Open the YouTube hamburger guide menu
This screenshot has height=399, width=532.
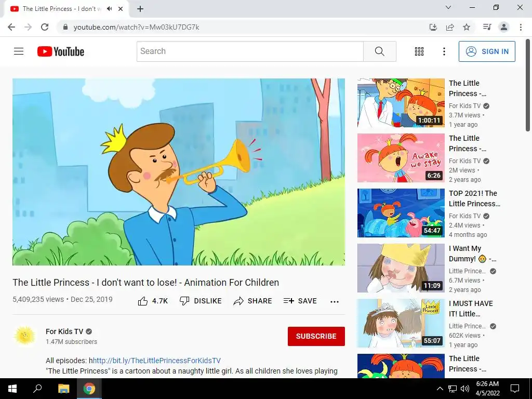tap(19, 51)
